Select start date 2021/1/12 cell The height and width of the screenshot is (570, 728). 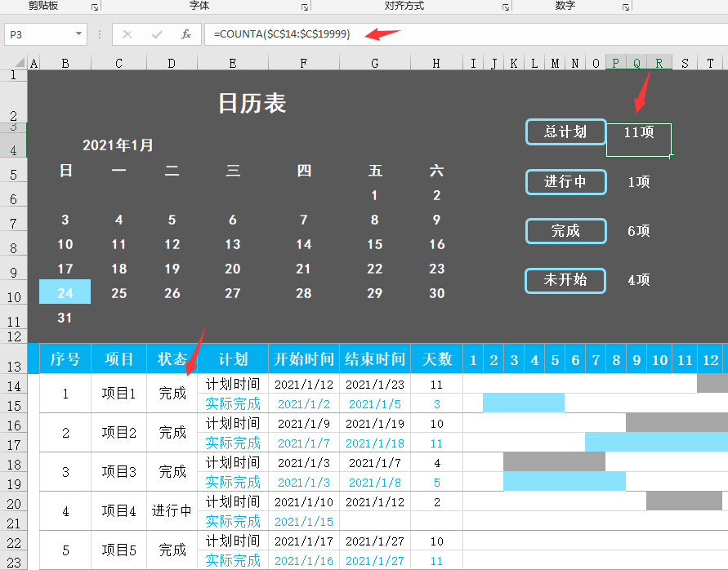pyautogui.click(x=304, y=385)
